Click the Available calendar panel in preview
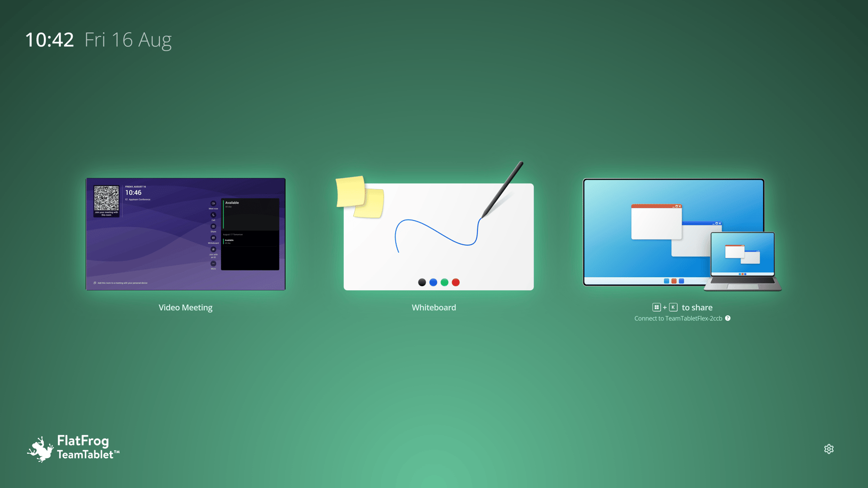This screenshot has width=868, height=488. pos(250,213)
